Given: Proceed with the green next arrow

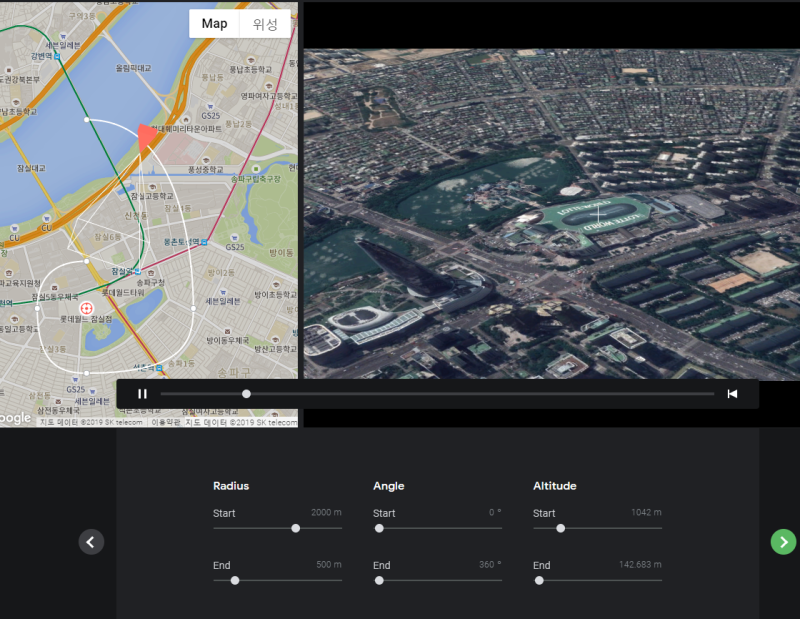Looking at the screenshot, I should [783, 541].
